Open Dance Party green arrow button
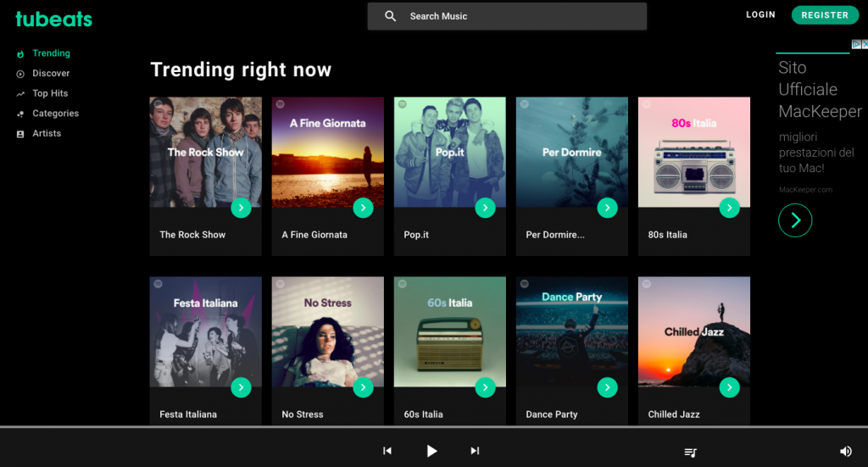The image size is (868, 467). tap(607, 387)
